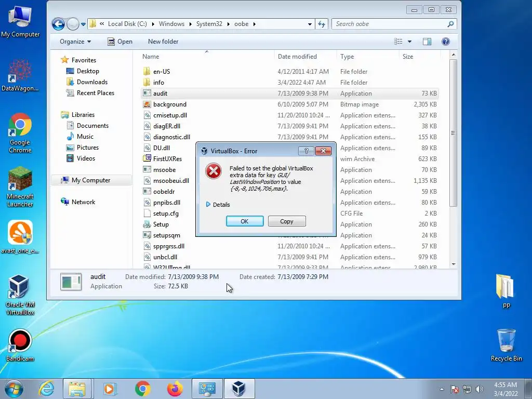Select the background bitmap image file

pos(289,104)
